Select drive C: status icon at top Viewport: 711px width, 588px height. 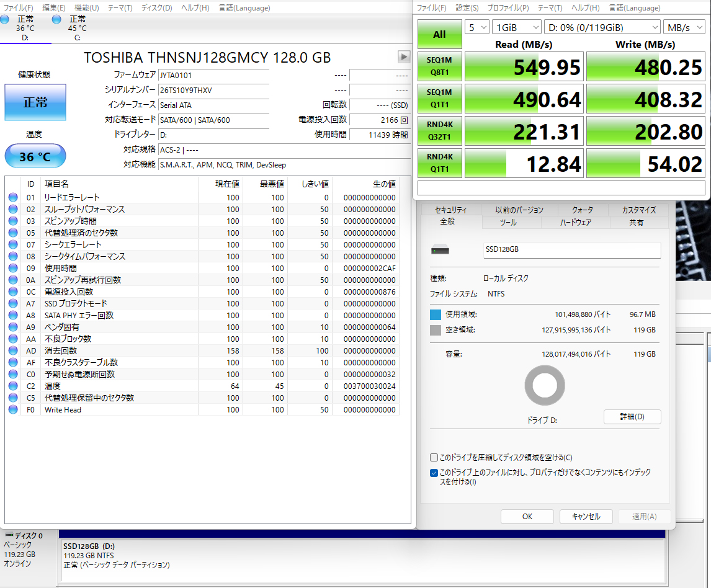pyautogui.click(x=57, y=20)
